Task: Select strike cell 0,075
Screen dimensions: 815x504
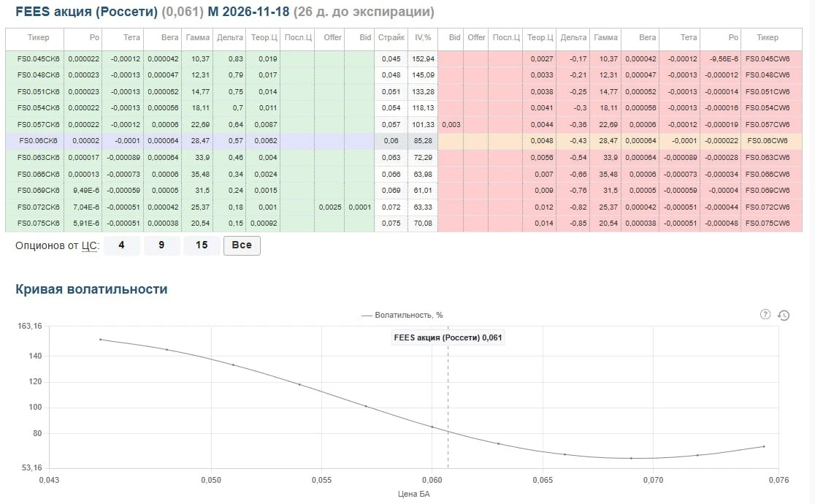Action: point(391,223)
